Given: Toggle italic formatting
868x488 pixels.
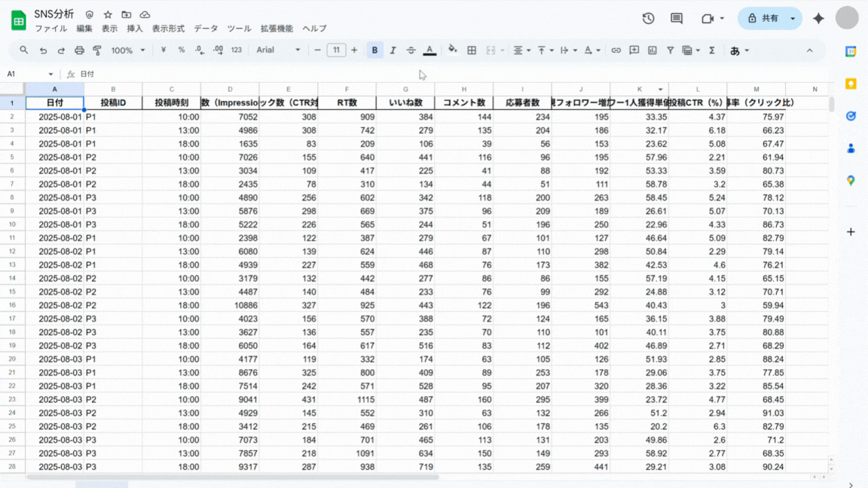Looking at the screenshot, I should tap(393, 50).
